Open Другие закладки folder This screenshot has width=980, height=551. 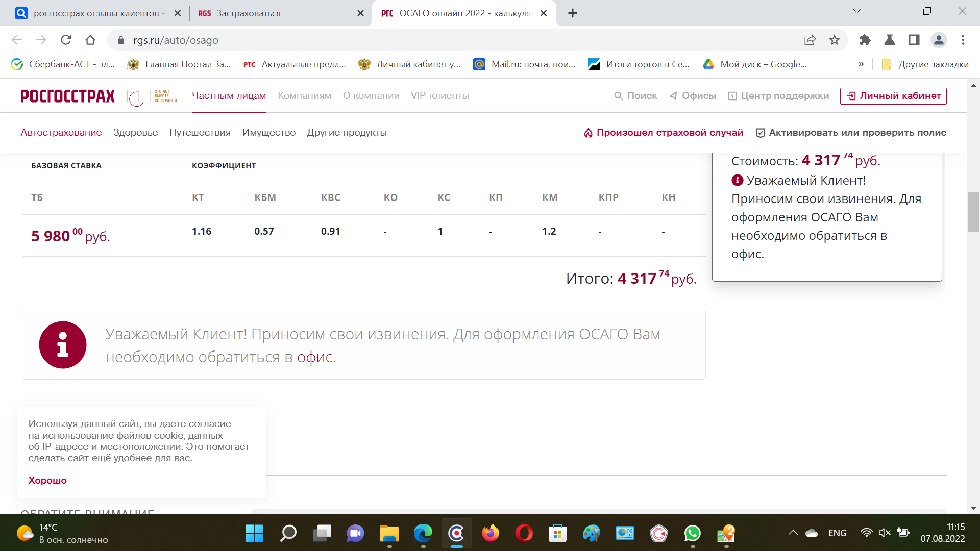click(x=925, y=64)
